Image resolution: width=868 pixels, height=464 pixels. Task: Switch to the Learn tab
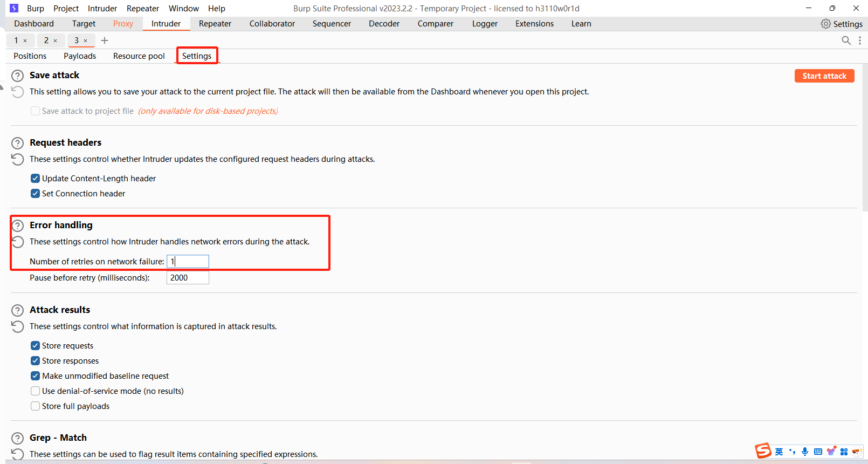click(581, 24)
